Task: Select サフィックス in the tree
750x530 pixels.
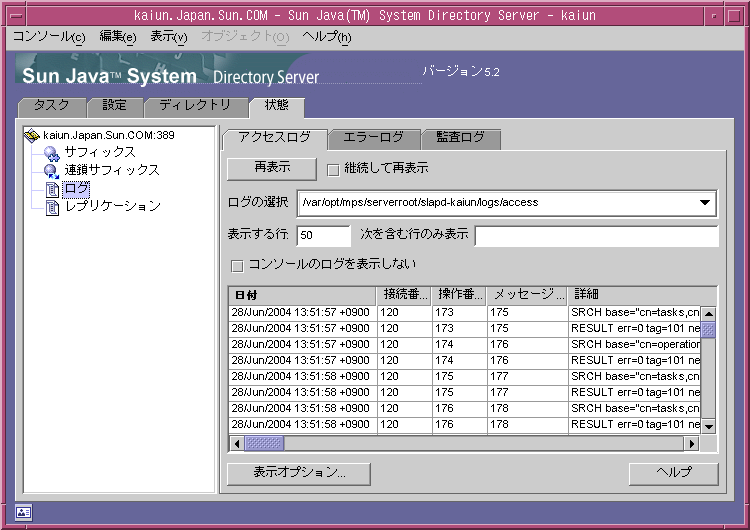Action: pyautogui.click(x=100, y=153)
